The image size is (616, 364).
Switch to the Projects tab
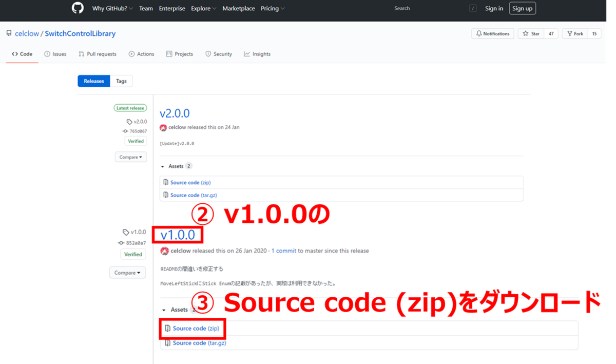pos(180,54)
